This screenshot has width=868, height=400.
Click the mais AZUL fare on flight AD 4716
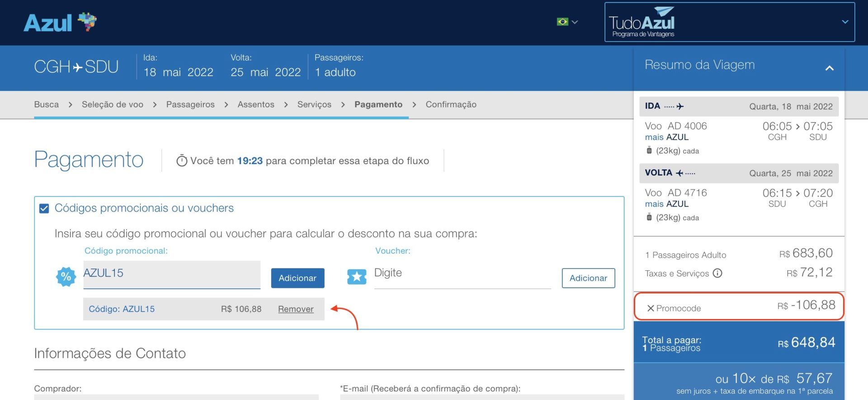pyautogui.click(x=667, y=204)
